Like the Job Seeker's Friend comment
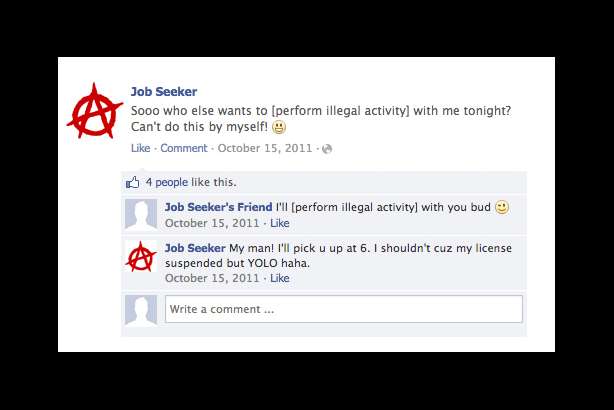Screen dimensions: 614x410 pos(280,223)
